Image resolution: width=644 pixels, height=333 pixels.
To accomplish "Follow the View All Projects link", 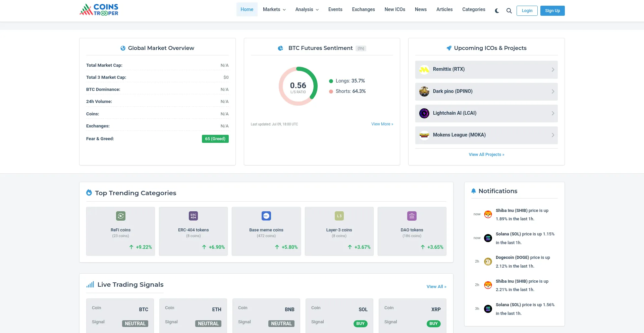I will (486, 155).
